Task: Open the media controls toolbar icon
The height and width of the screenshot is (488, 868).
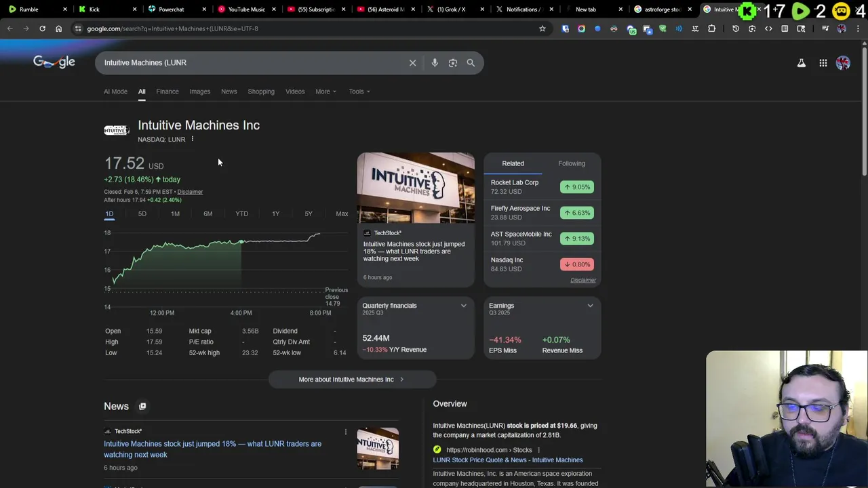Action: (825, 28)
